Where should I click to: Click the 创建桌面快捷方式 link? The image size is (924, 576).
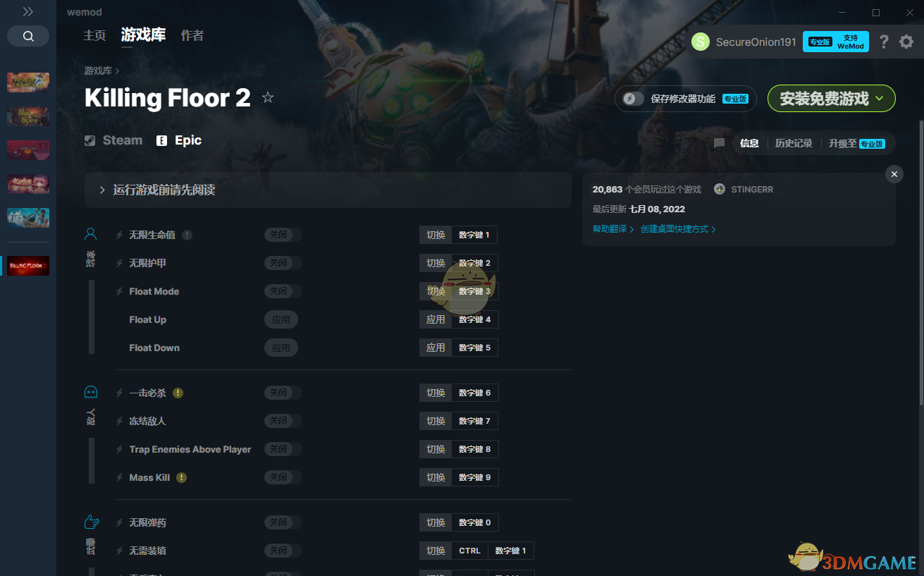[x=678, y=229]
